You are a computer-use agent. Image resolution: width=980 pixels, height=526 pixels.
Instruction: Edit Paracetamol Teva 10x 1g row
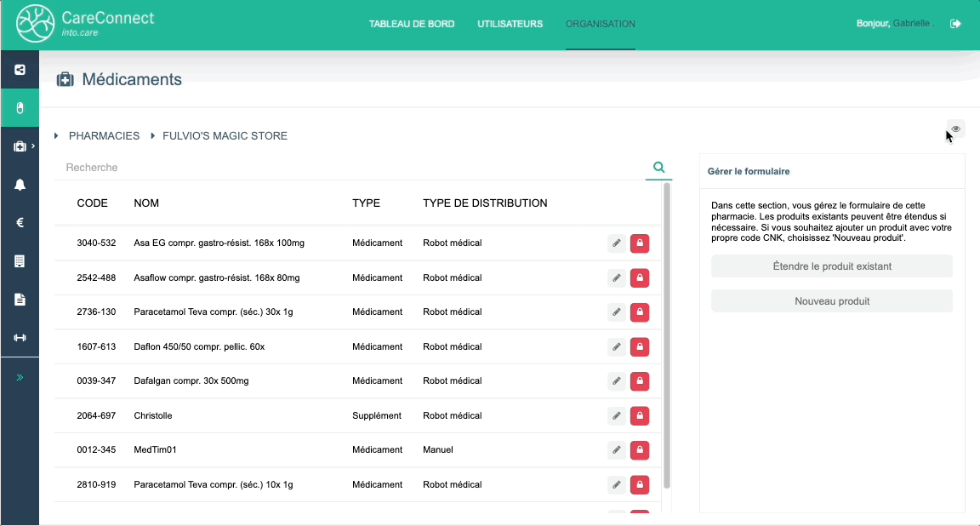point(616,485)
